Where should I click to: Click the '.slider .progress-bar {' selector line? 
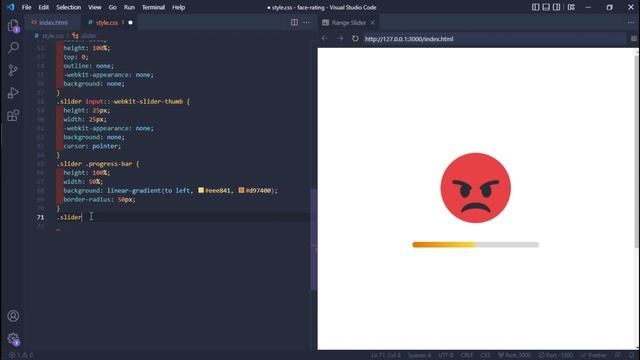pos(98,164)
